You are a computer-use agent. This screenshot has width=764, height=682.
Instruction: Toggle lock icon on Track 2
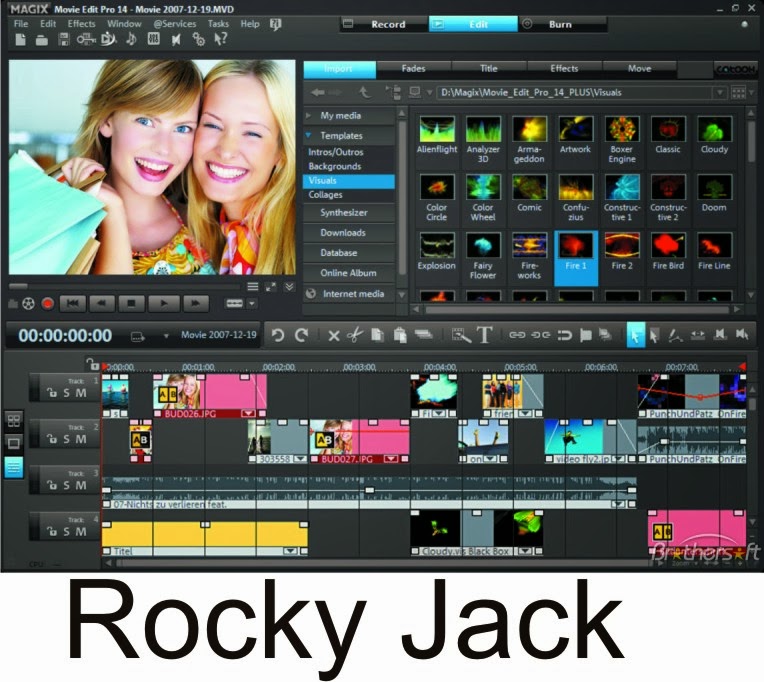click(52, 439)
